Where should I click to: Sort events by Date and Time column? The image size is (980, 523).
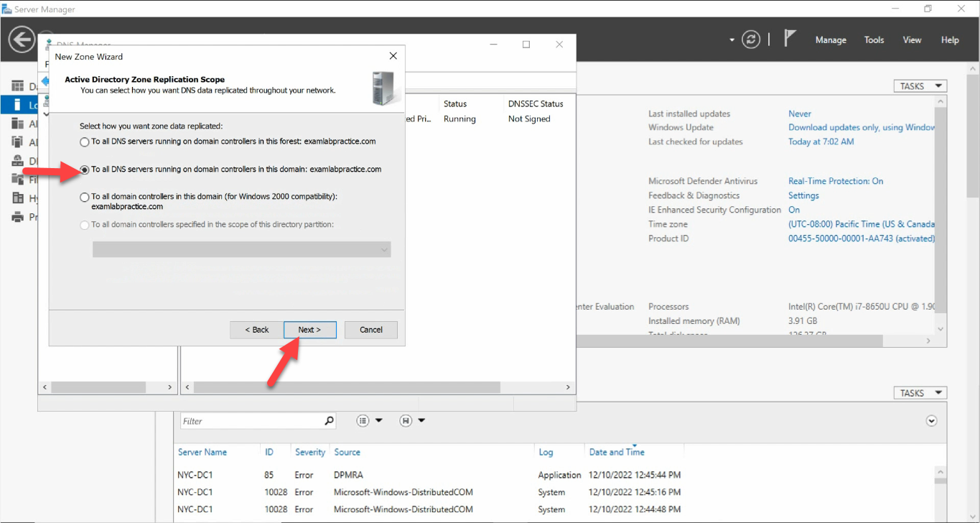(x=617, y=453)
